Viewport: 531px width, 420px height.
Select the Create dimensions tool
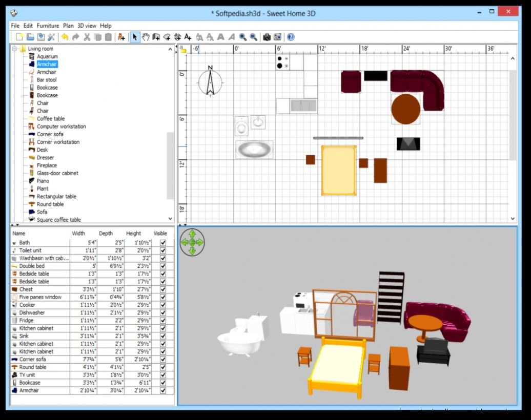(177, 37)
